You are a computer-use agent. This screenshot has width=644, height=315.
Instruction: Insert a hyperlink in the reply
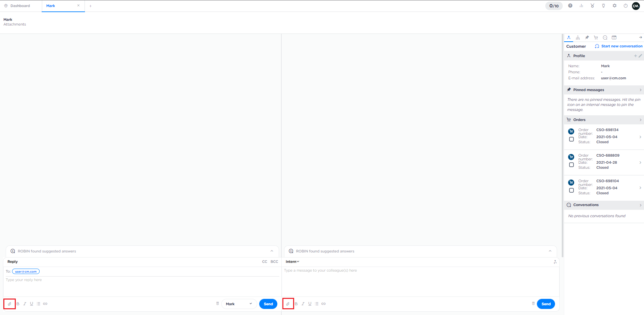pyautogui.click(x=45, y=304)
